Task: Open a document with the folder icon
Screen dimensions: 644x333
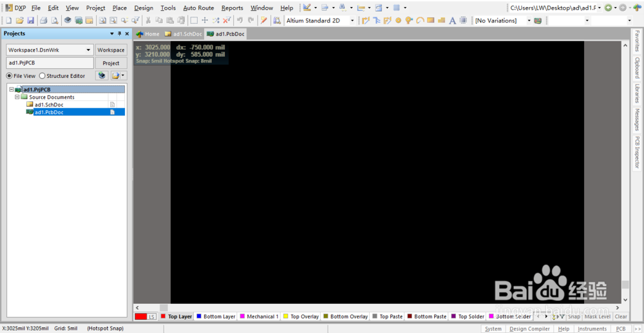Action: [x=19, y=21]
